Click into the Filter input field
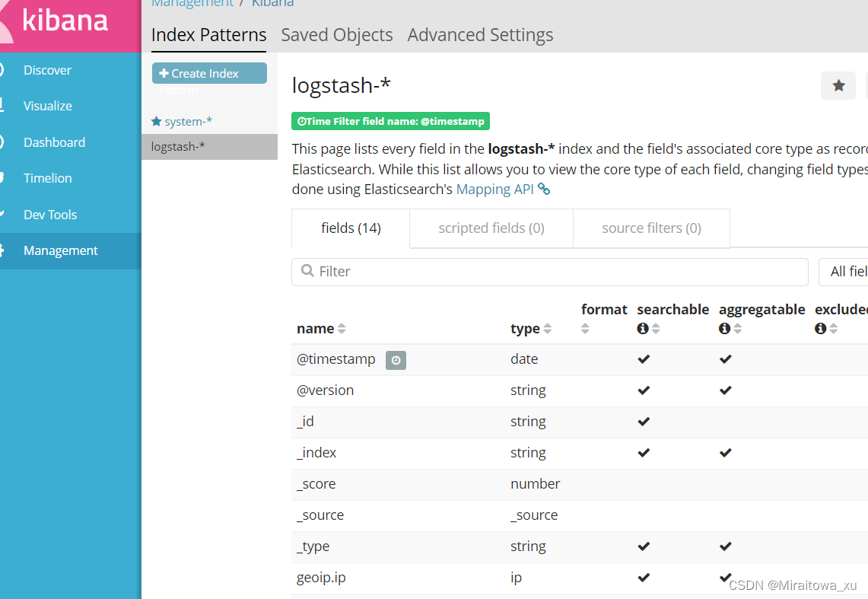This screenshot has height=599, width=868. 550,272
